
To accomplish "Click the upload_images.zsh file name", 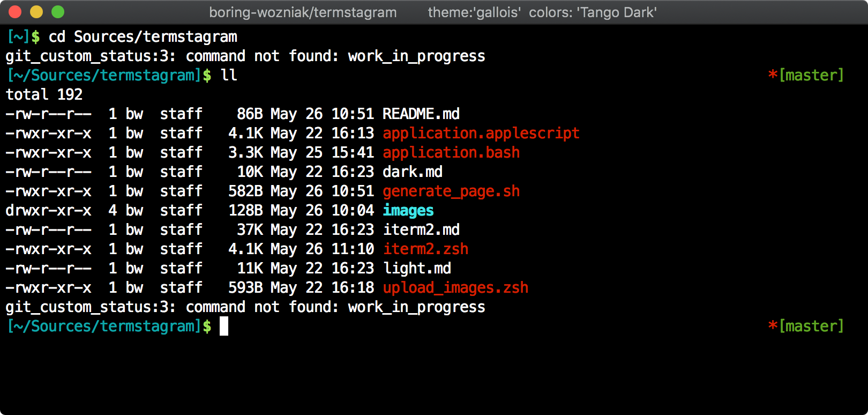I will click(x=455, y=287).
